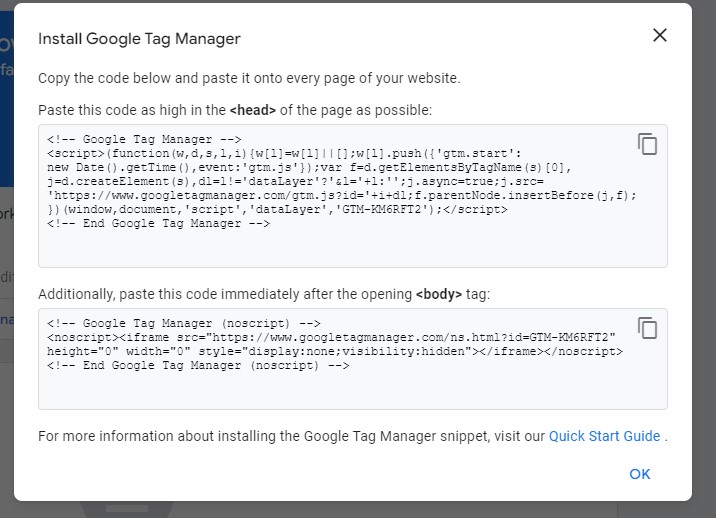Click the bold '<head>' text in instructions

253,111
